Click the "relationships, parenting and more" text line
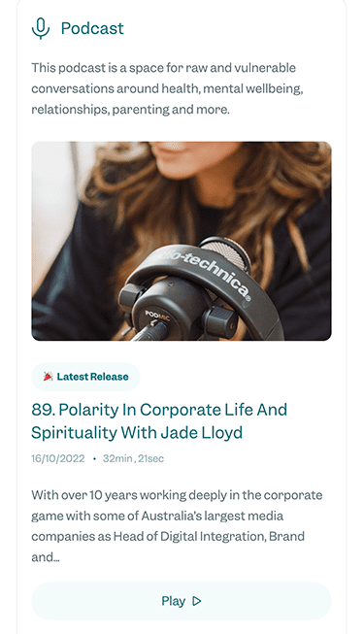The height and width of the screenshot is (634, 364). (130, 110)
